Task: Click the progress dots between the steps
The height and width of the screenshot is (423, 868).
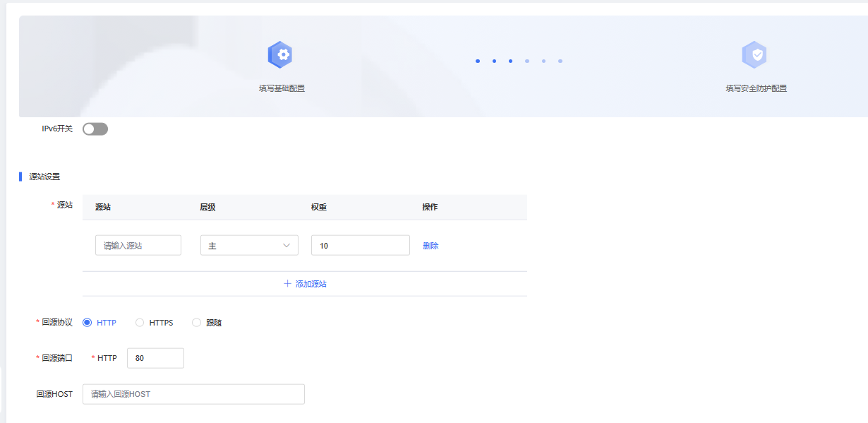Action: coord(519,61)
